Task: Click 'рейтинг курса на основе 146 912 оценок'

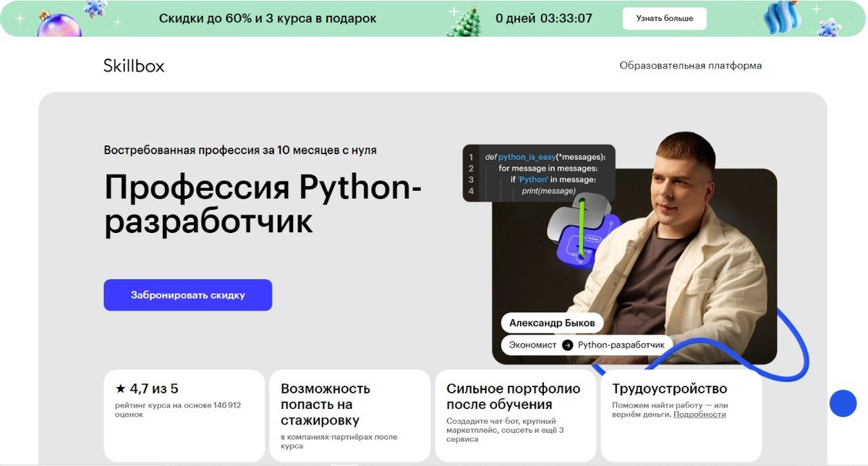Action: 178,410
